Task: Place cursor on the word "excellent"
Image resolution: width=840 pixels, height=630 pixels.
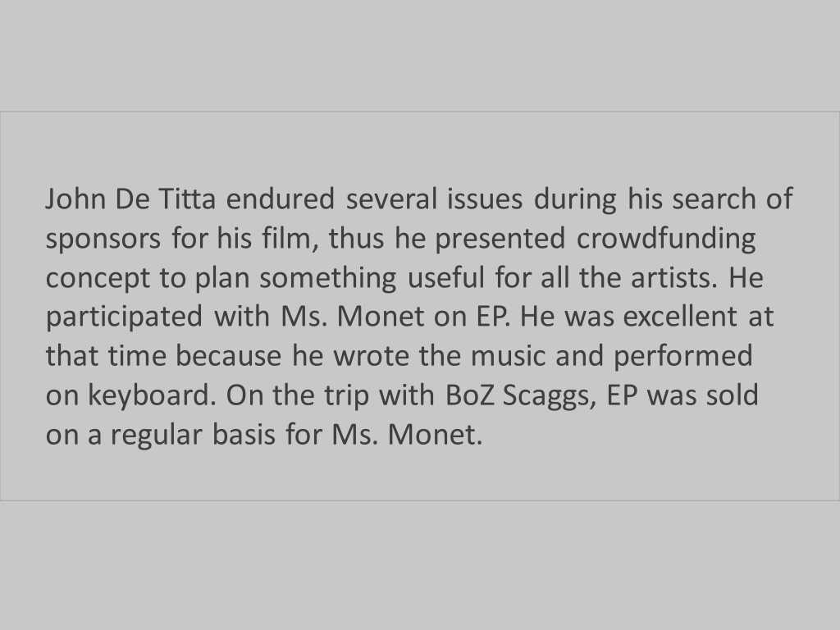Action: click(x=680, y=316)
